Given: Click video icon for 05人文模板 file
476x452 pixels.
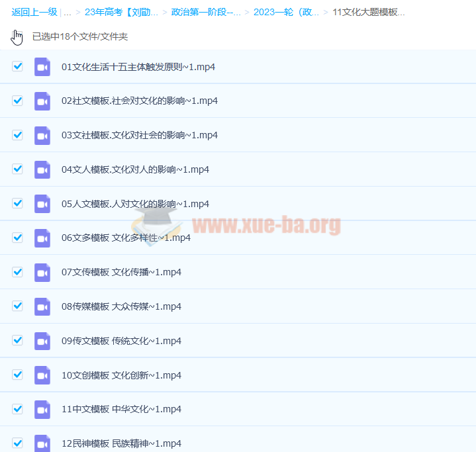Looking at the screenshot, I should coord(42,204).
